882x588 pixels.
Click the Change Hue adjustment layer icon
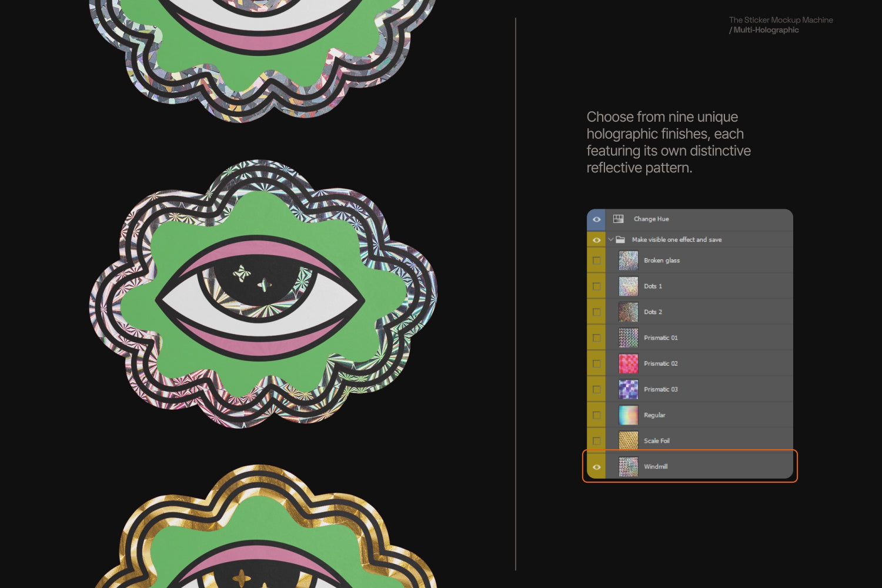click(618, 219)
